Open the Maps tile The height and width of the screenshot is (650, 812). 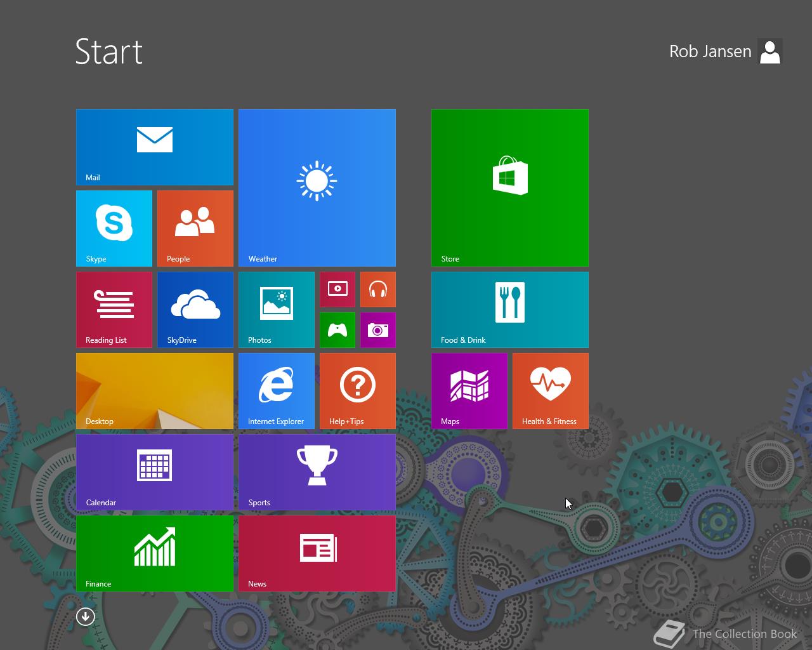tap(469, 391)
